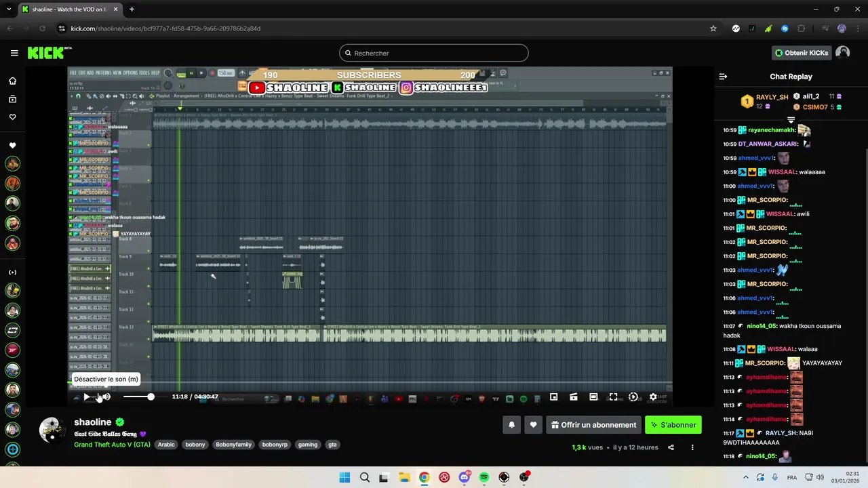Image resolution: width=868 pixels, height=488 pixels.
Task: Open Following heart icon below Browse
Action: pyautogui.click(x=12, y=117)
